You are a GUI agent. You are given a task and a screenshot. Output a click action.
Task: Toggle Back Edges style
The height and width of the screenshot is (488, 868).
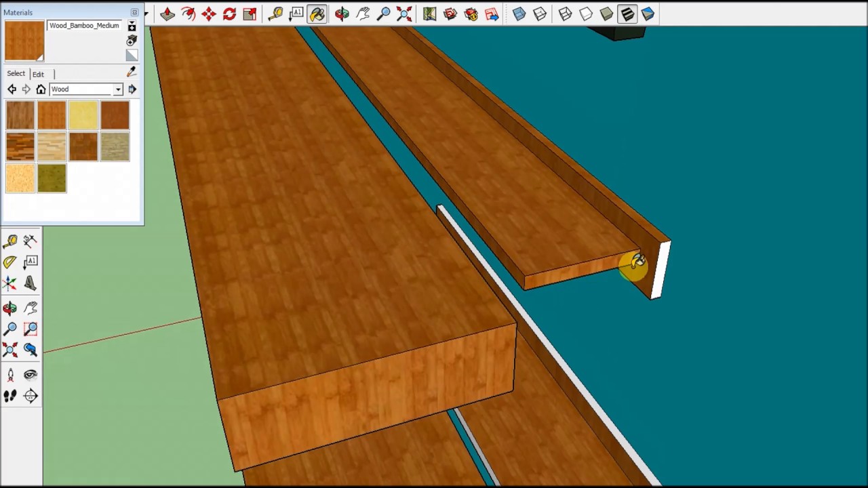pos(540,14)
